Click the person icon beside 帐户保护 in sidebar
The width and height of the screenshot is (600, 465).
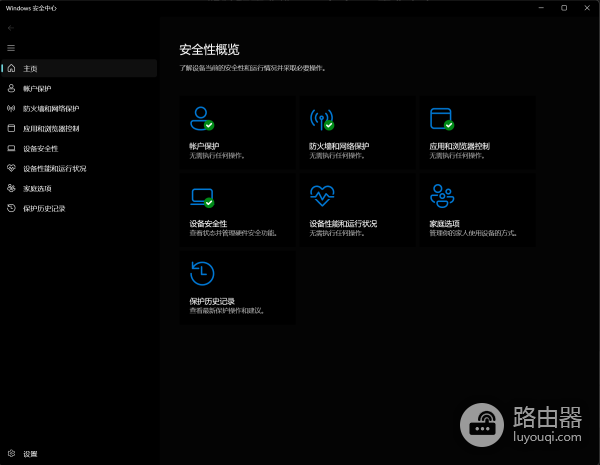click(x=11, y=88)
